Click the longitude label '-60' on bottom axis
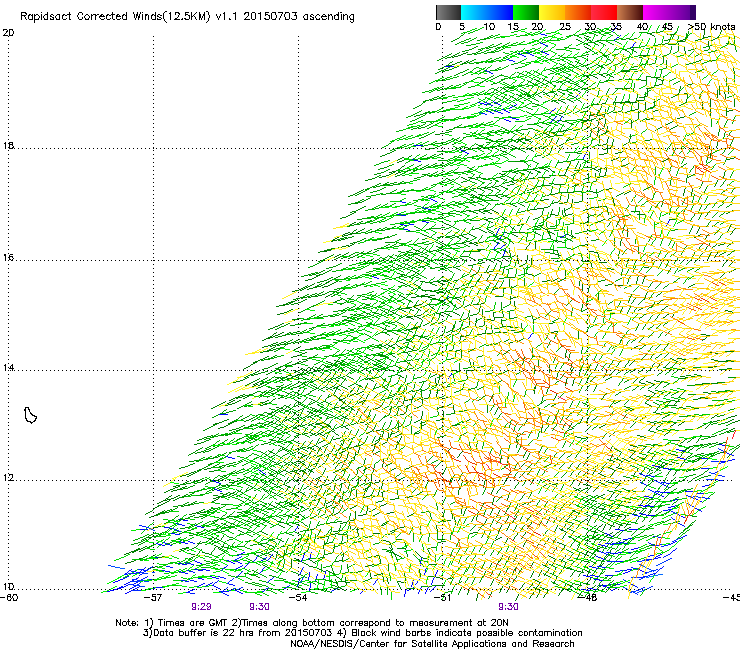Screen dimensions: 740x650 [x=9, y=598]
